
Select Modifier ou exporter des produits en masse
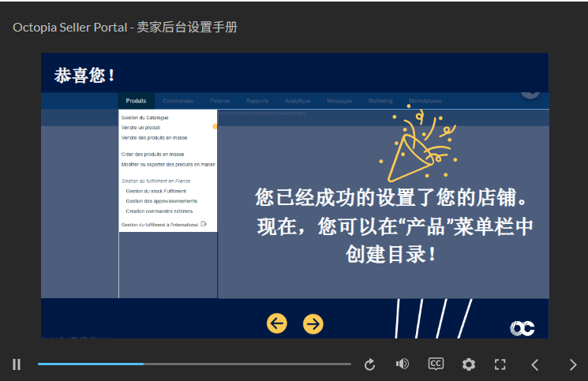click(168, 164)
